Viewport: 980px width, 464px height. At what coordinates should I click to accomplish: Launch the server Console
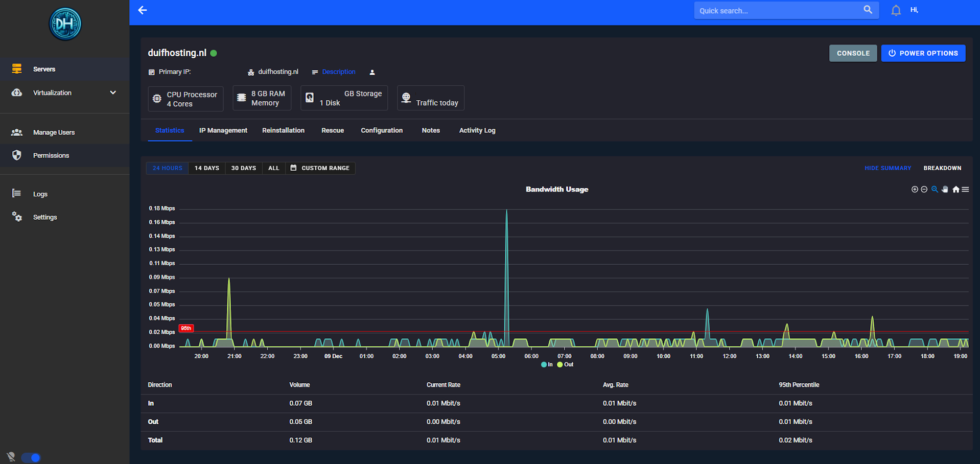853,53
